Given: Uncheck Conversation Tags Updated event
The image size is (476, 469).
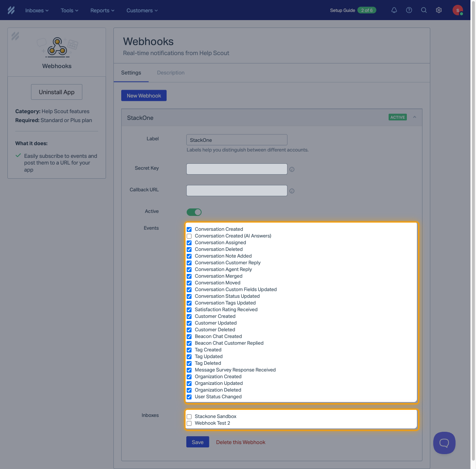Looking at the screenshot, I should [189, 303].
